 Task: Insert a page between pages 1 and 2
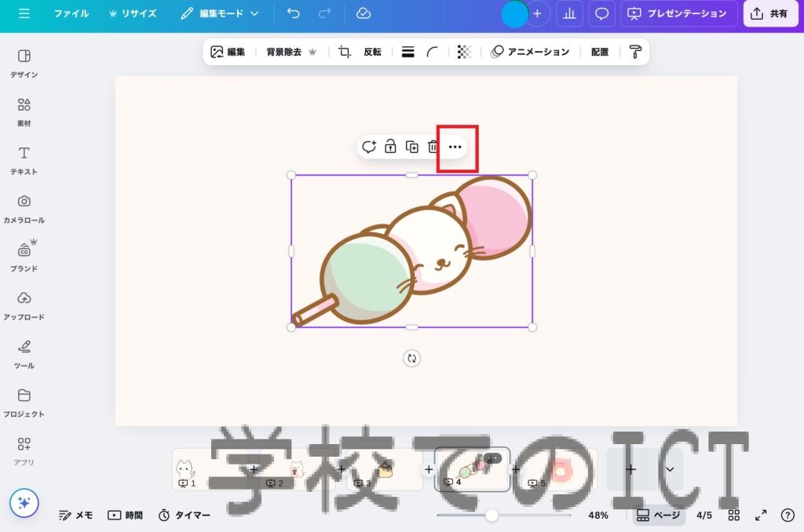coord(254,469)
